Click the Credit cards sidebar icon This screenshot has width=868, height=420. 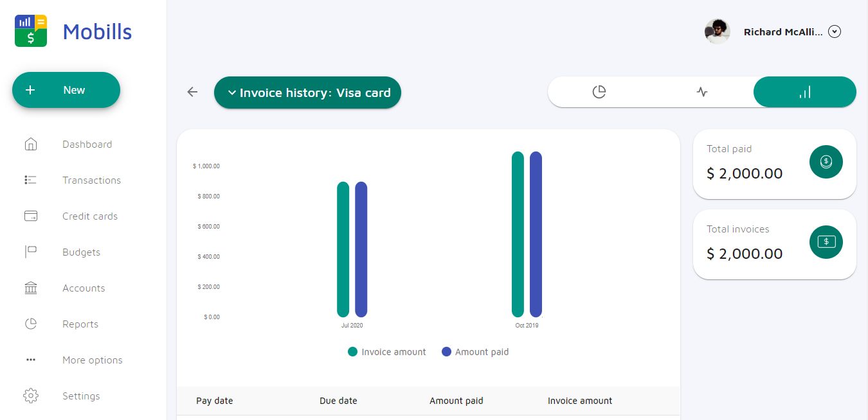tap(31, 216)
